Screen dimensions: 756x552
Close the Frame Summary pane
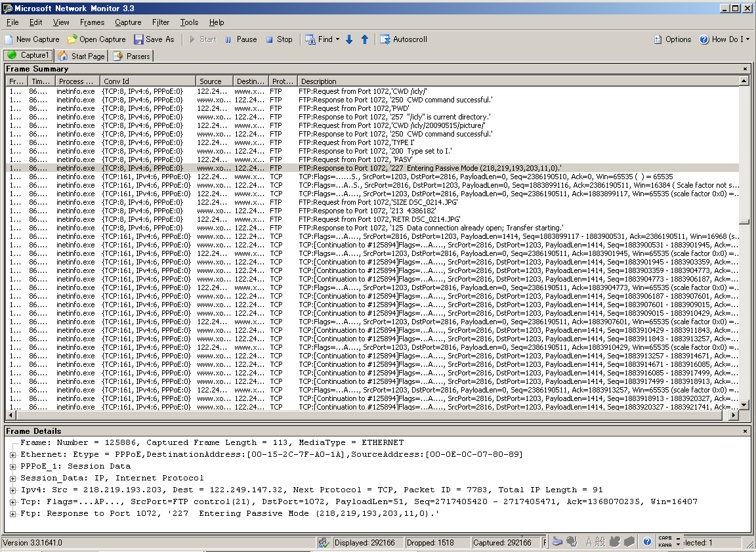click(x=745, y=69)
